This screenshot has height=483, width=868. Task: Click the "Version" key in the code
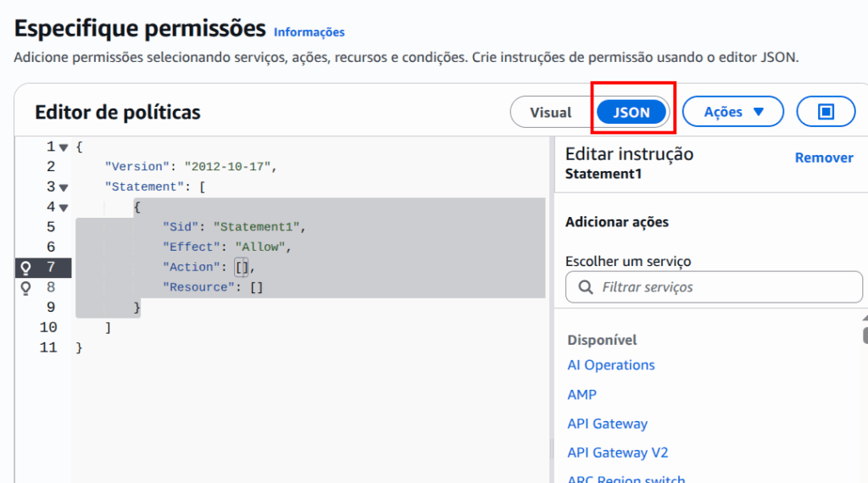tap(137, 167)
